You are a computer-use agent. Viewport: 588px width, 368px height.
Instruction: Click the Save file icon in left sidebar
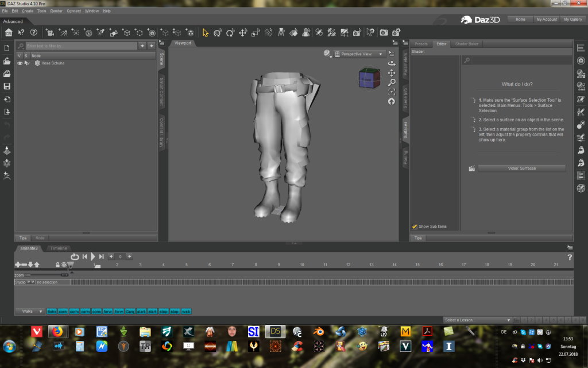coord(7,86)
